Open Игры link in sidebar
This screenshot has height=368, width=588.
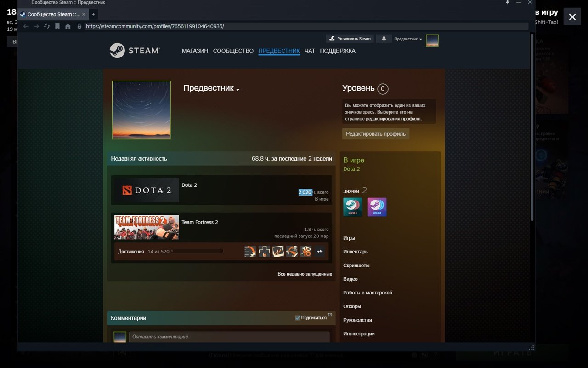click(x=349, y=238)
